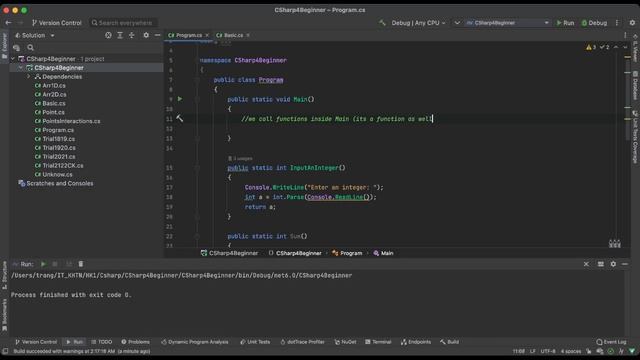Screen dimensions: 640x360
Task: Open Run panel settings gear
Action: (613, 264)
